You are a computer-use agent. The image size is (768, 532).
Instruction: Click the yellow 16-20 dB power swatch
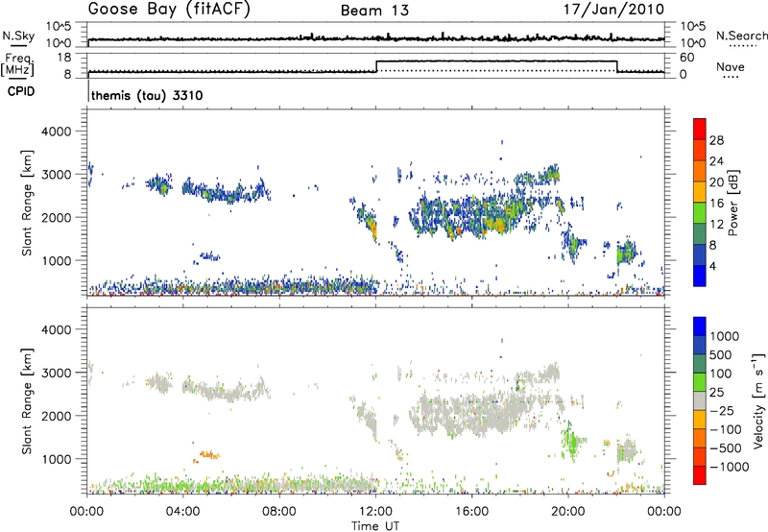[x=700, y=191]
